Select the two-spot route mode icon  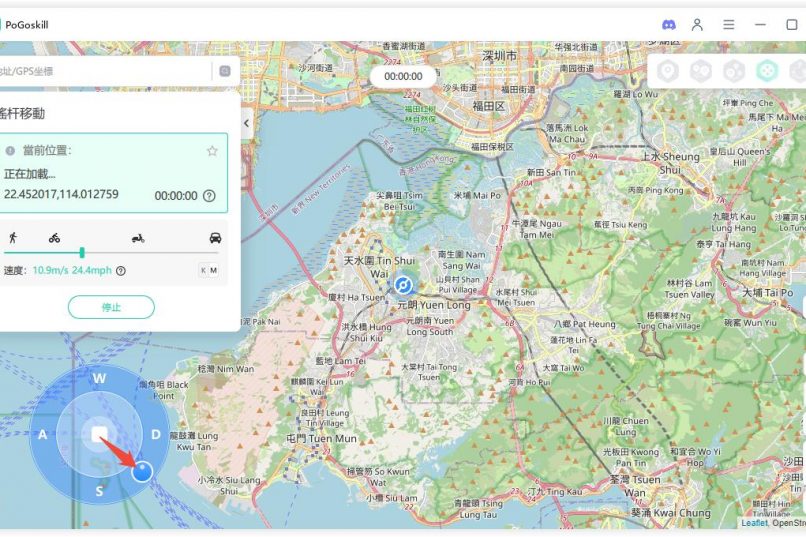[x=701, y=71]
